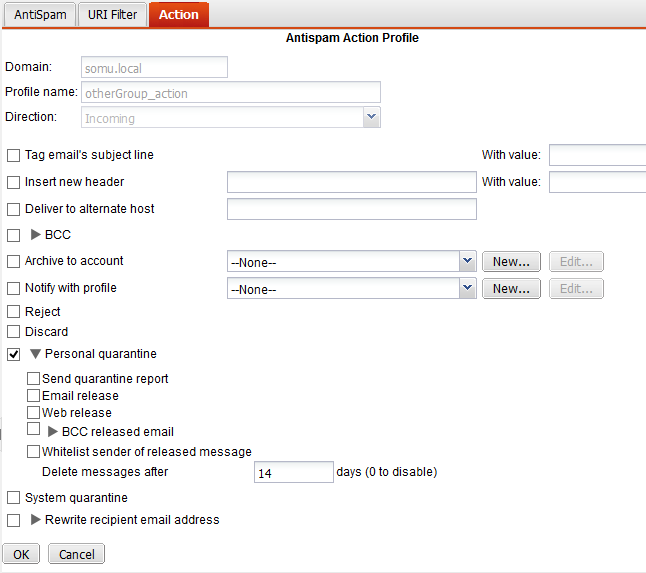The width and height of the screenshot is (646, 573).
Task: Open the Archive to account dropdown
Action: 467,262
